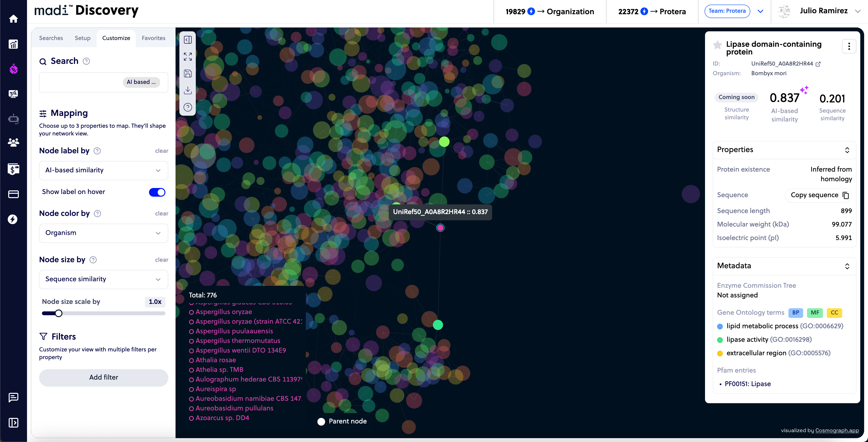Toggle Aureobasidium pullulans legend entry
The width and height of the screenshot is (868, 442).
231,408
